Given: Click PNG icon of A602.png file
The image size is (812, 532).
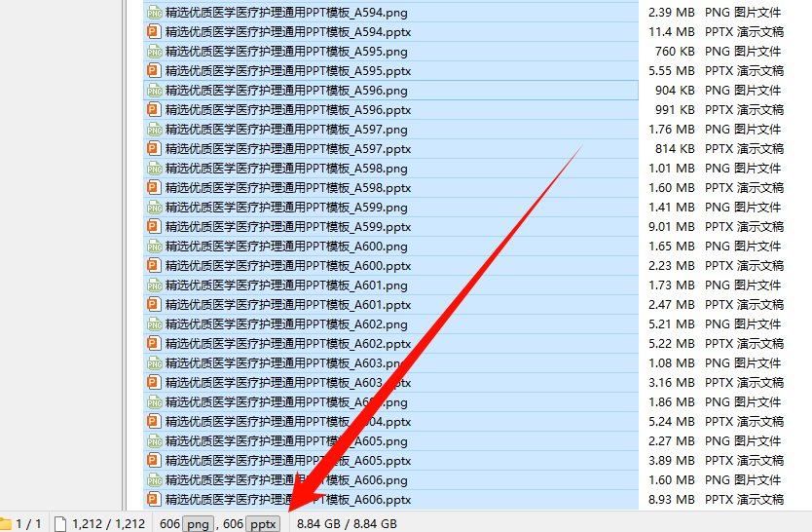Looking at the screenshot, I should tap(155, 324).
